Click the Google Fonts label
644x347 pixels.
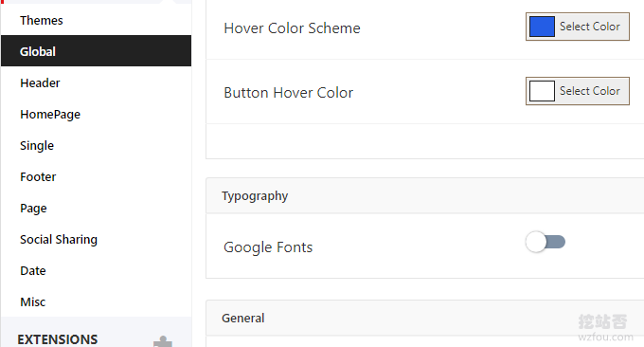tap(268, 247)
